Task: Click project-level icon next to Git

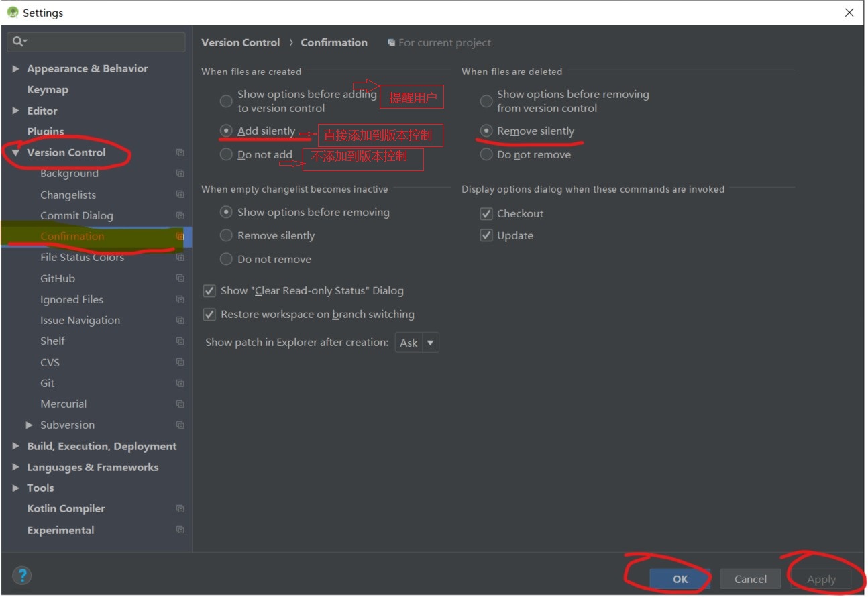Action: point(180,383)
